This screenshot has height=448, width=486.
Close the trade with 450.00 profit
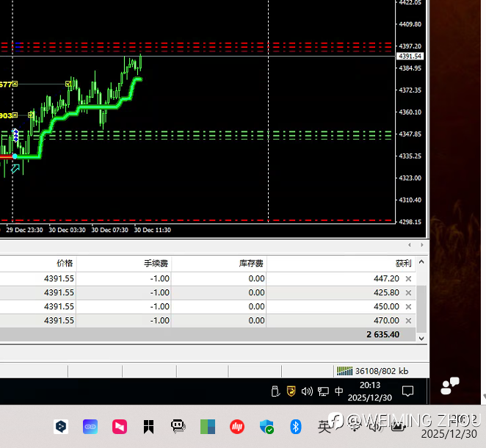(x=409, y=307)
